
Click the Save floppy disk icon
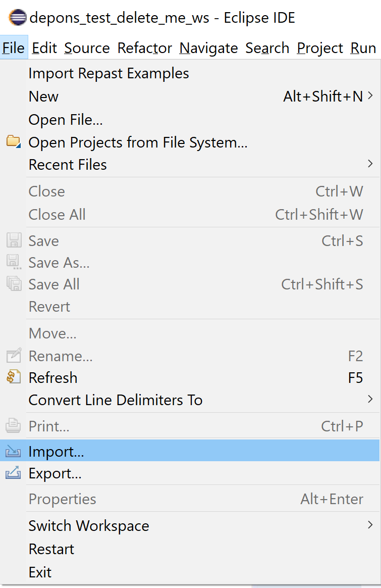[x=14, y=240]
